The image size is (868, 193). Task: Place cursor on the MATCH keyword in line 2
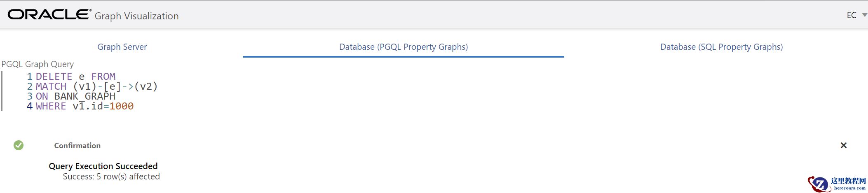point(51,86)
